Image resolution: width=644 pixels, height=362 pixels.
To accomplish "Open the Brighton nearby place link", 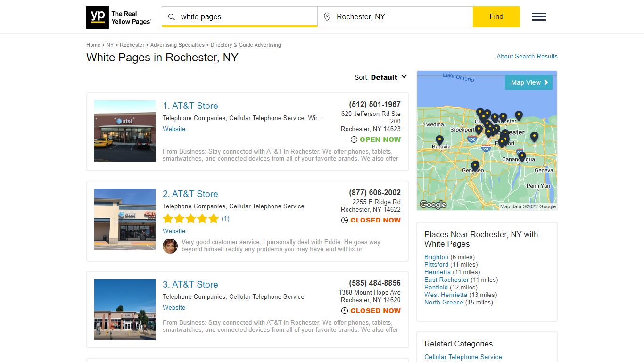I will 436,257.
